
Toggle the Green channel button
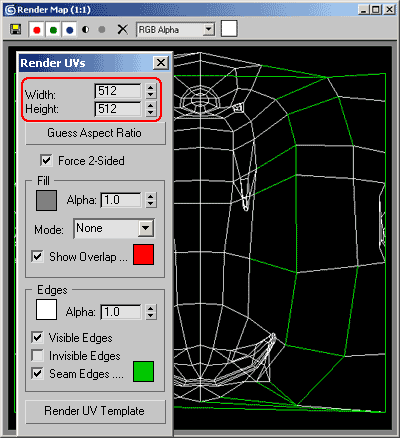(53, 30)
